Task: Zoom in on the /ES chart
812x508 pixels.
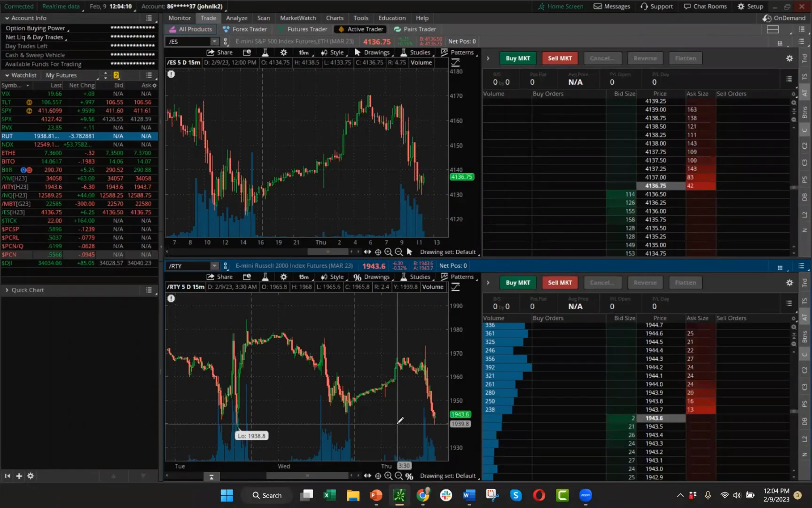Action: point(388,252)
